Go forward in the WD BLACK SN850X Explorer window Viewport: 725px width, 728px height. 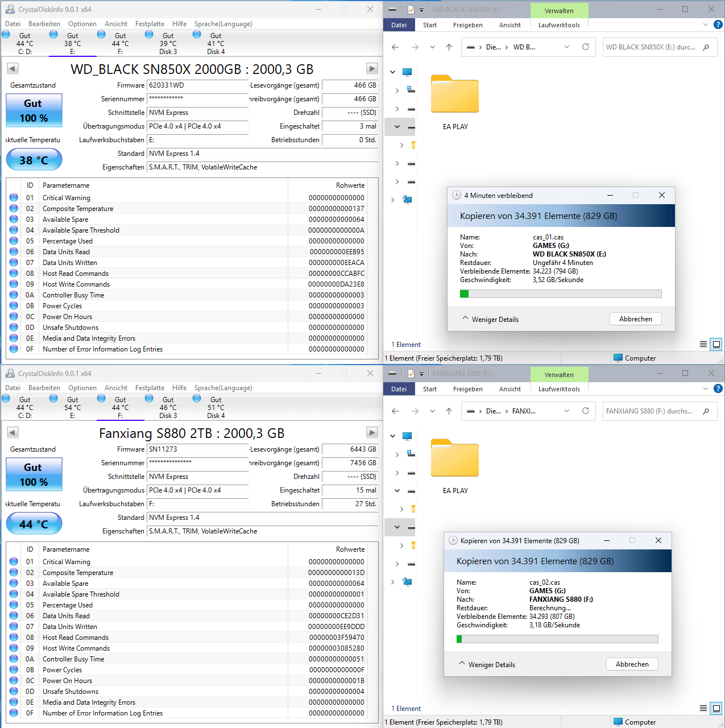pyautogui.click(x=415, y=47)
